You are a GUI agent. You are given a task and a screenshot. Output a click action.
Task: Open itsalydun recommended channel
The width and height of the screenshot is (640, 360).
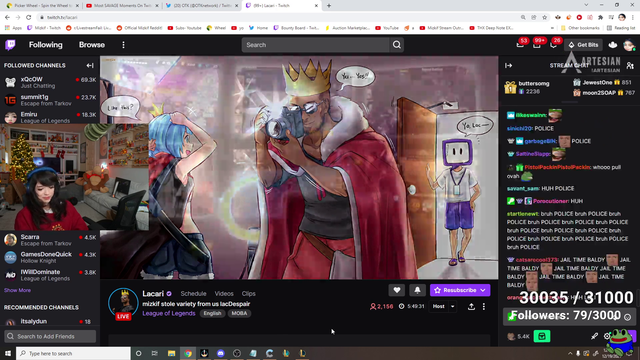pyautogui.click(x=50, y=322)
